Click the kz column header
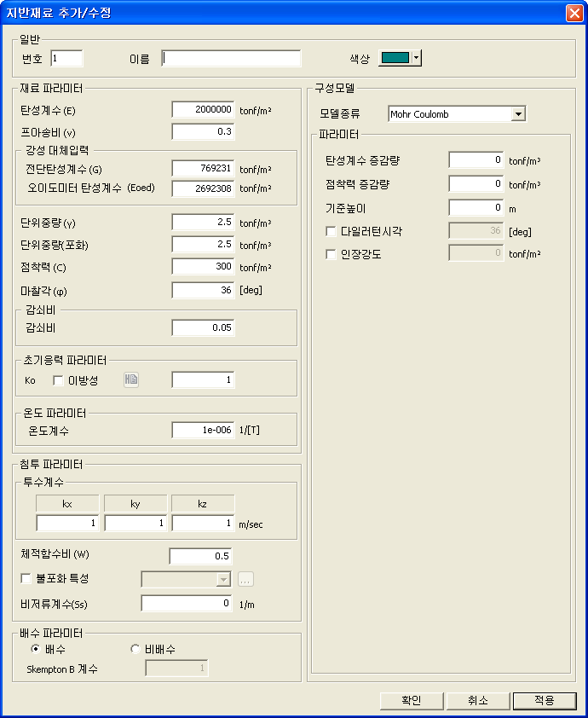Screen dimensions: 588x718 (x=203, y=504)
